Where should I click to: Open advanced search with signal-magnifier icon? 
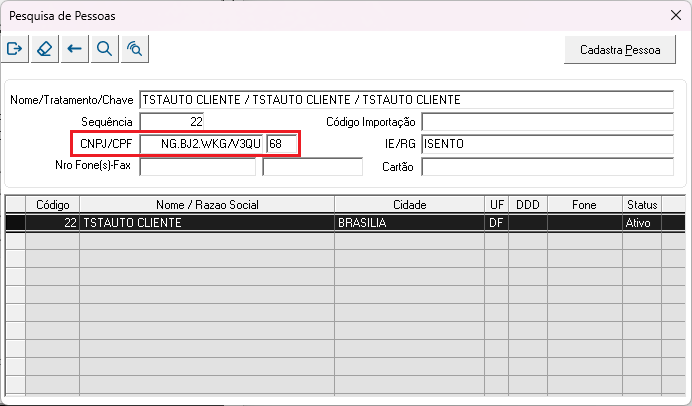pos(135,49)
